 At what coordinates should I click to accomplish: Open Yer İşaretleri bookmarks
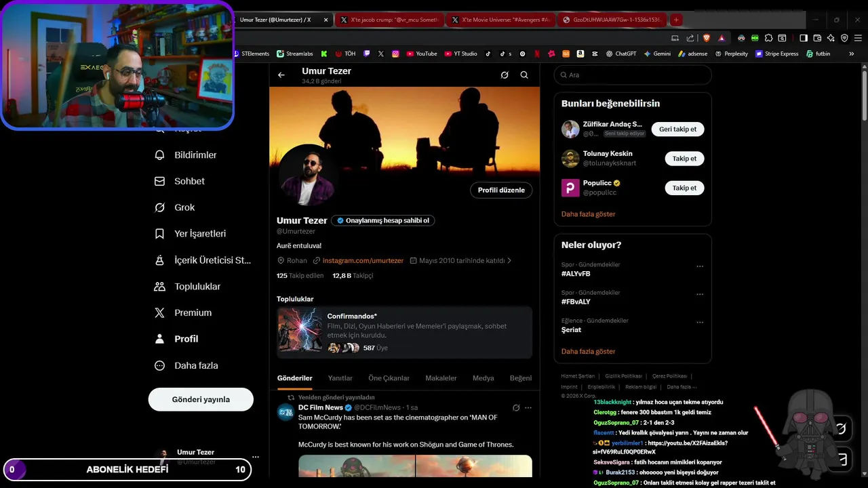190,234
